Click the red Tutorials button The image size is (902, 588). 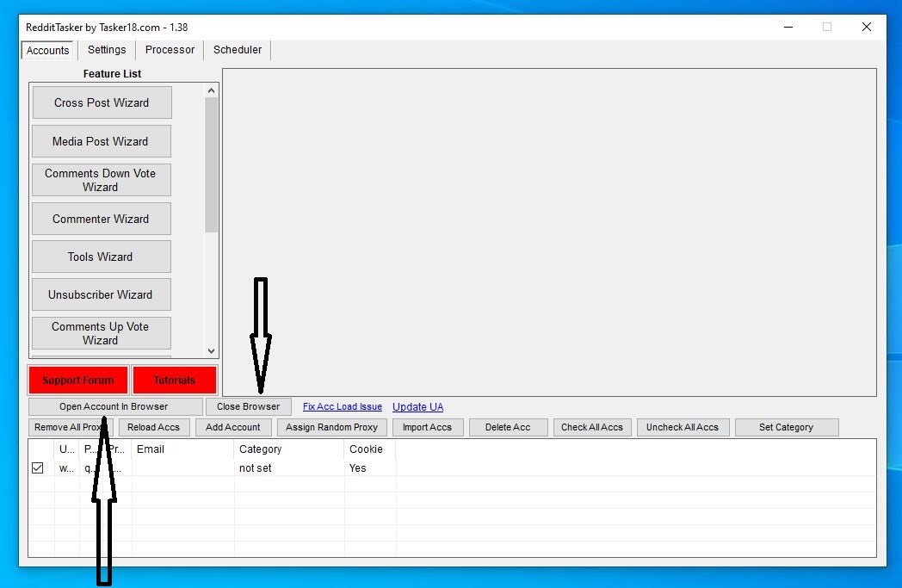[x=175, y=380]
